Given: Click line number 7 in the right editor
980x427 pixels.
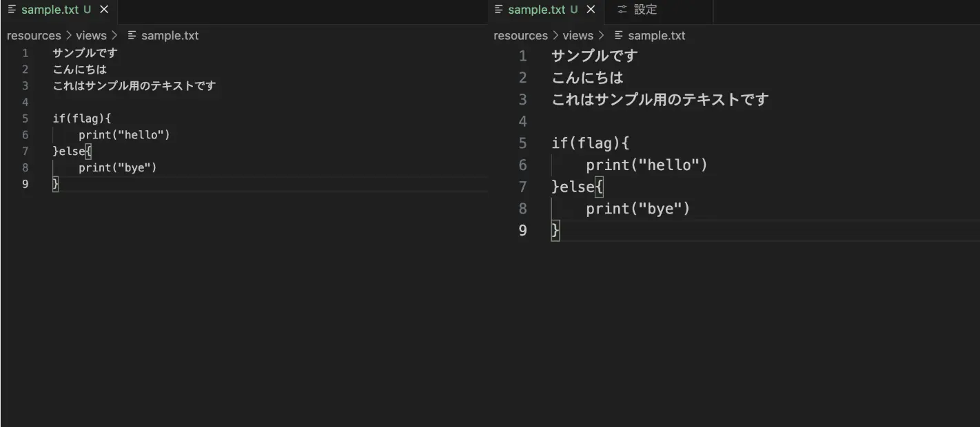Looking at the screenshot, I should (x=522, y=187).
